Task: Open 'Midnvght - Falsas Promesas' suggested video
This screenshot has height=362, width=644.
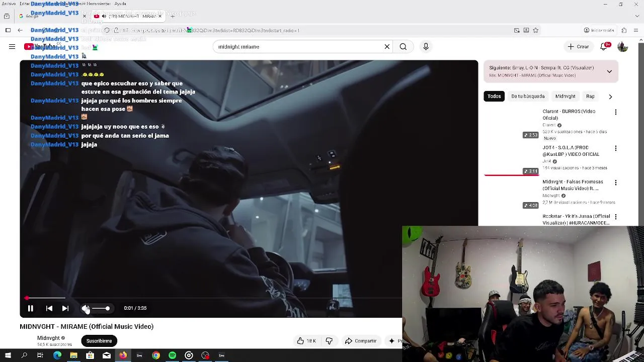Action: (x=573, y=185)
